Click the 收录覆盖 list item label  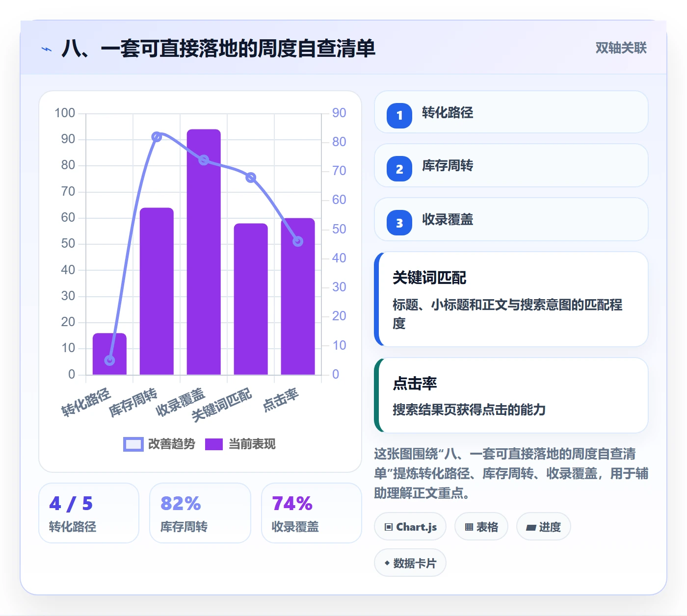click(448, 220)
